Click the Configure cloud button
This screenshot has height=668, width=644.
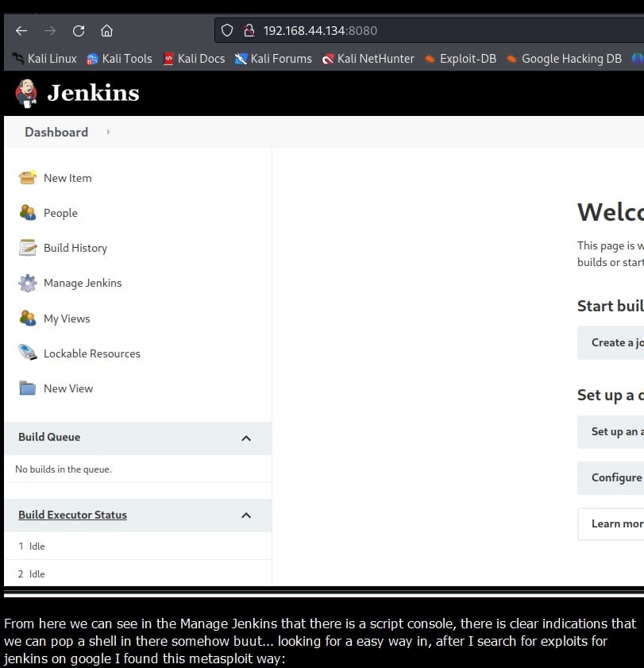click(611, 477)
